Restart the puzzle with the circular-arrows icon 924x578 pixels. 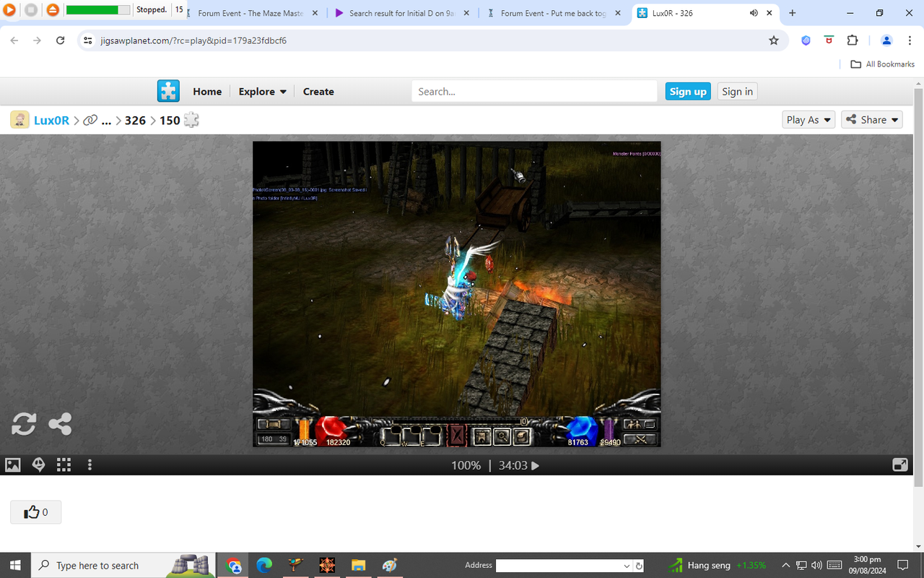coord(24,424)
